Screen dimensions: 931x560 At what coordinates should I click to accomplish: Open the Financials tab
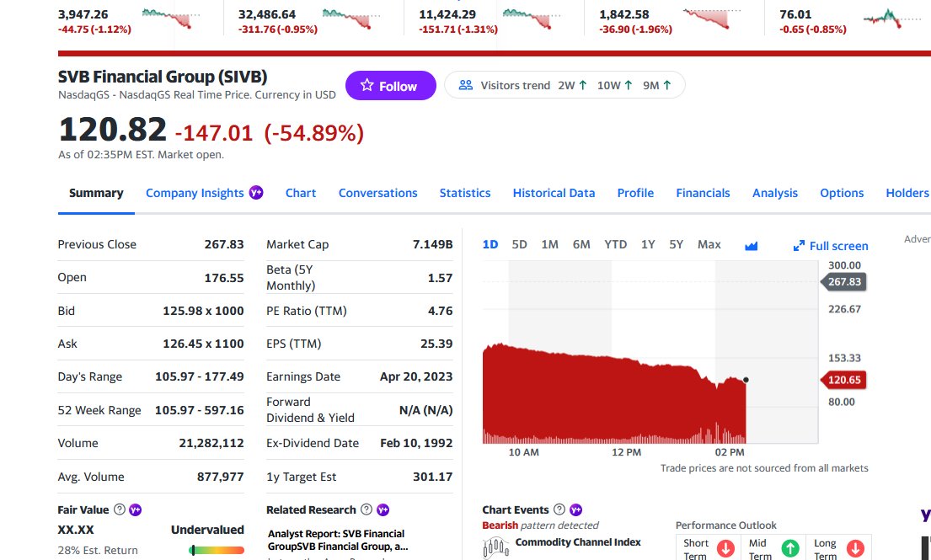coord(703,193)
